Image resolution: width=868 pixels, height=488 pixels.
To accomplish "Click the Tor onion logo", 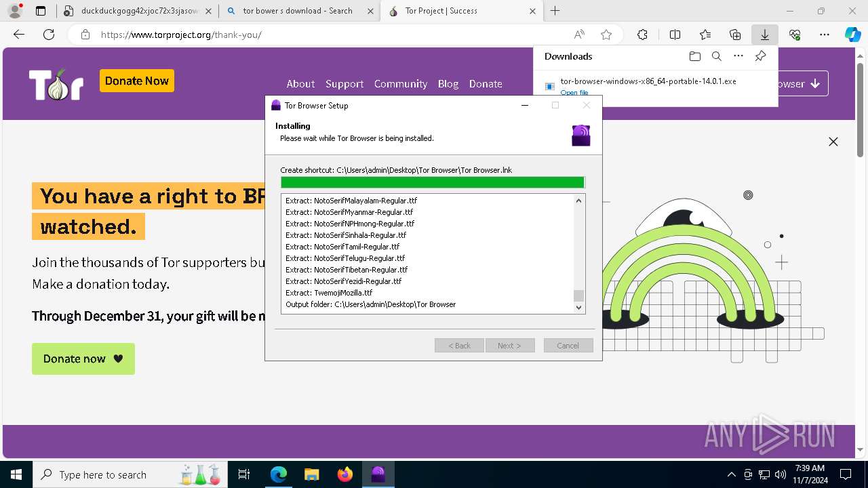I will (56, 85).
